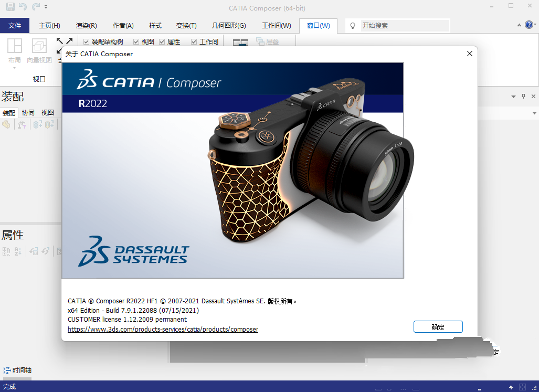Toggle the 属性 checkbox in the ribbon
This screenshot has height=392, width=539.
[x=162, y=42]
